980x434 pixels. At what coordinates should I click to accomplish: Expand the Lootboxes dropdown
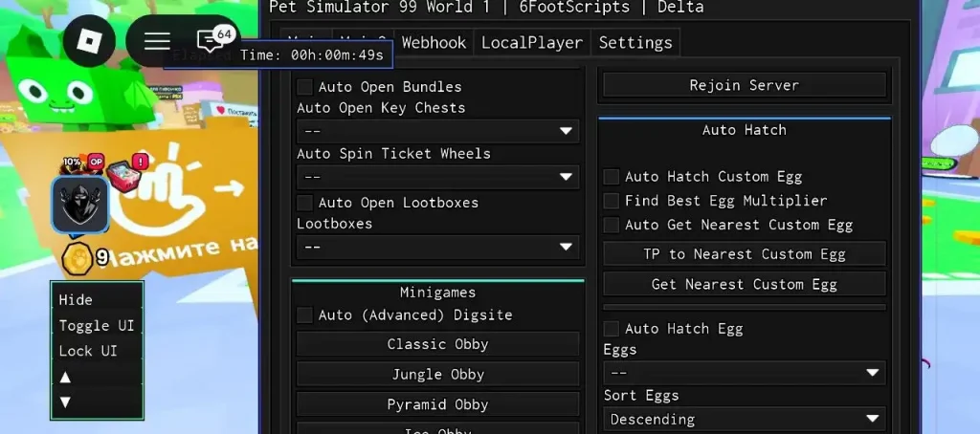click(x=437, y=248)
